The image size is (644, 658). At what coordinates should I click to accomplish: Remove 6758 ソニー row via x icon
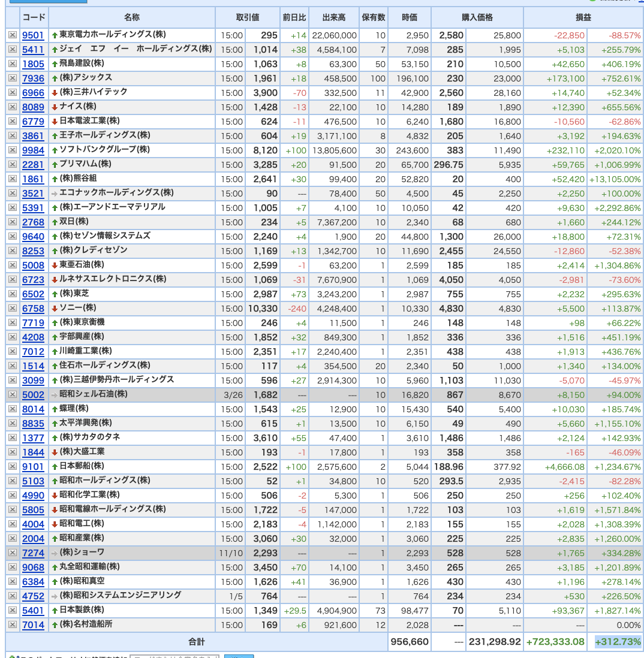(13, 309)
